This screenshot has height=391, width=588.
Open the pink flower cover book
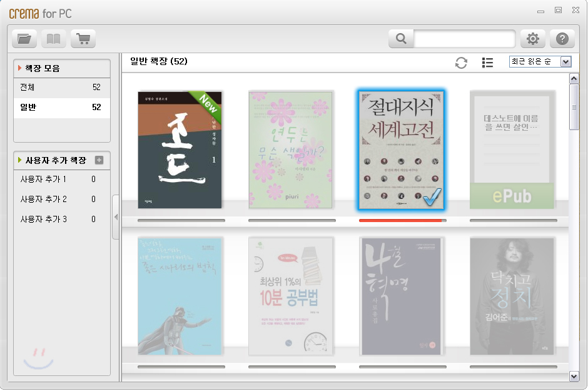[291, 150]
